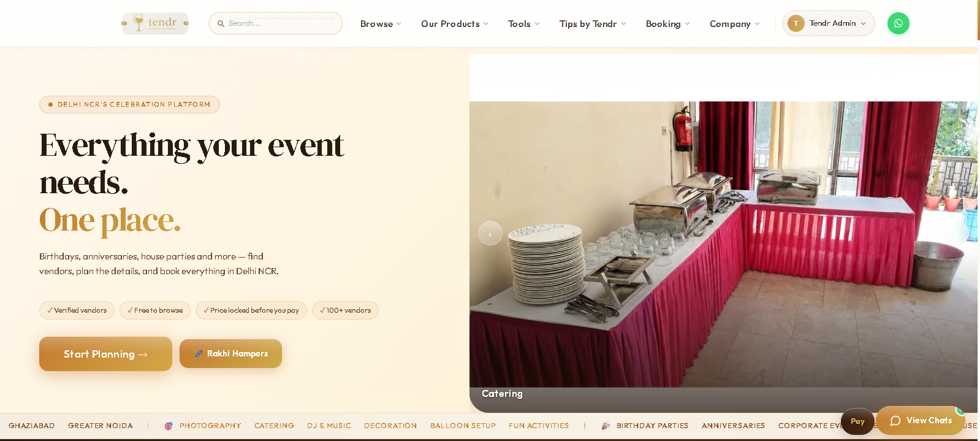Focus the Search input field
980x441 pixels.
pyautogui.click(x=276, y=23)
